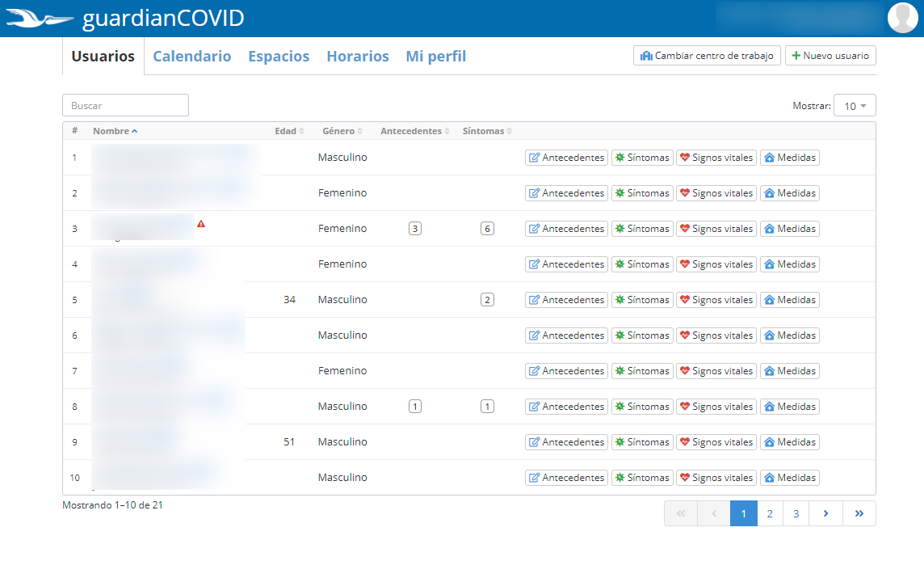Open Signos vitales for row 7

716,371
